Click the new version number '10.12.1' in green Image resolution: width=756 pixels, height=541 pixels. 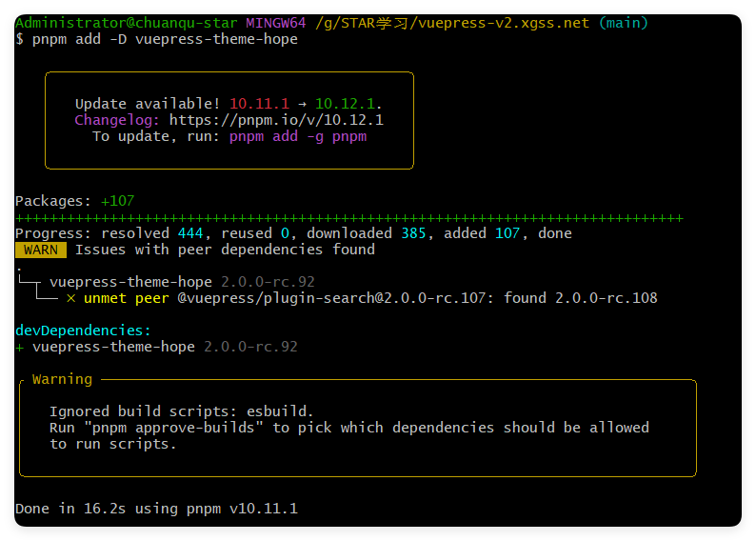tap(345, 104)
